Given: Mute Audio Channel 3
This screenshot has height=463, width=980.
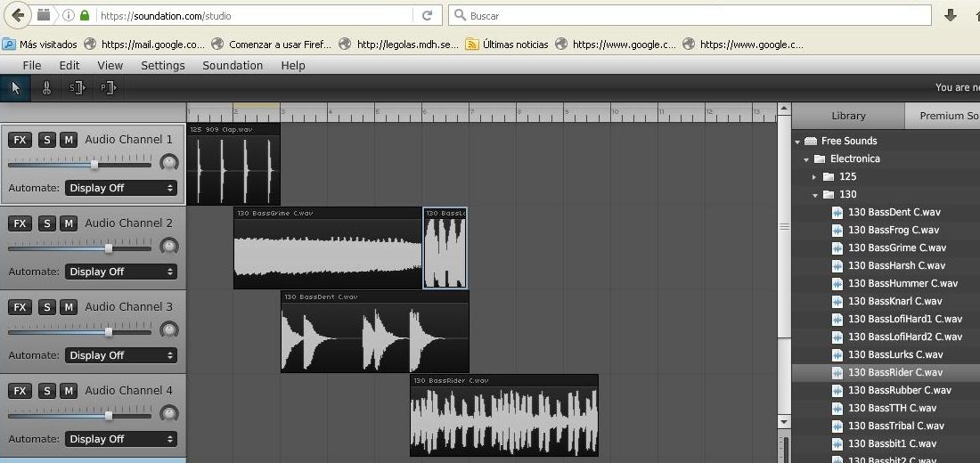Looking at the screenshot, I should click(x=69, y=307).
